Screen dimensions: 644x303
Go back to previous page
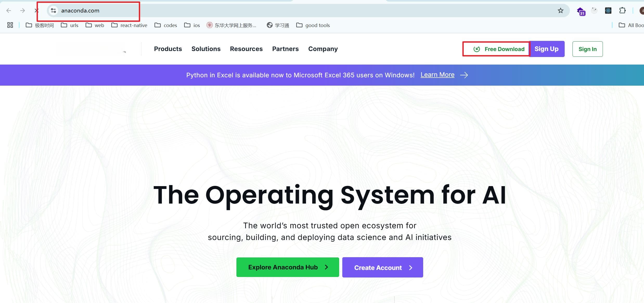click(x=9, y=10)
